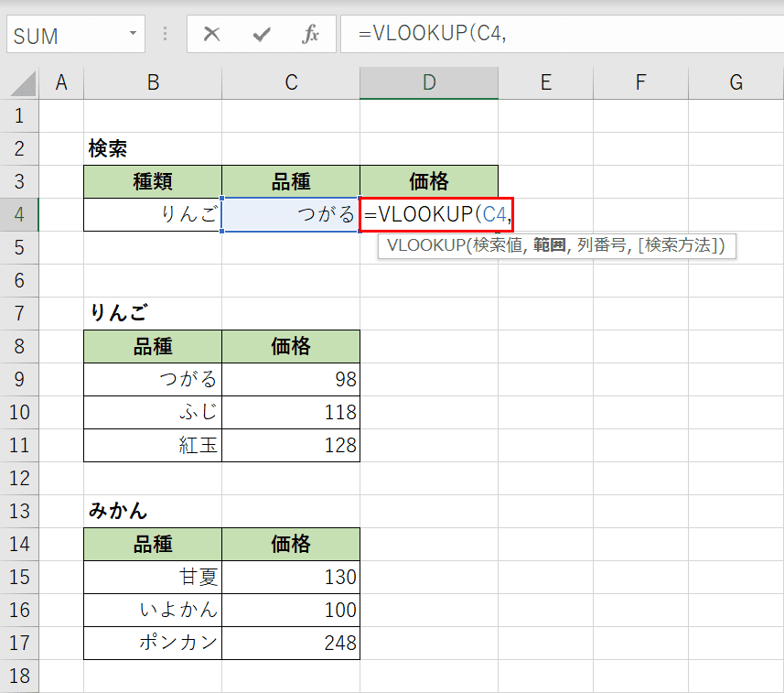Select row 18 header
Viewport: 784px width, 693px height.
19,676
